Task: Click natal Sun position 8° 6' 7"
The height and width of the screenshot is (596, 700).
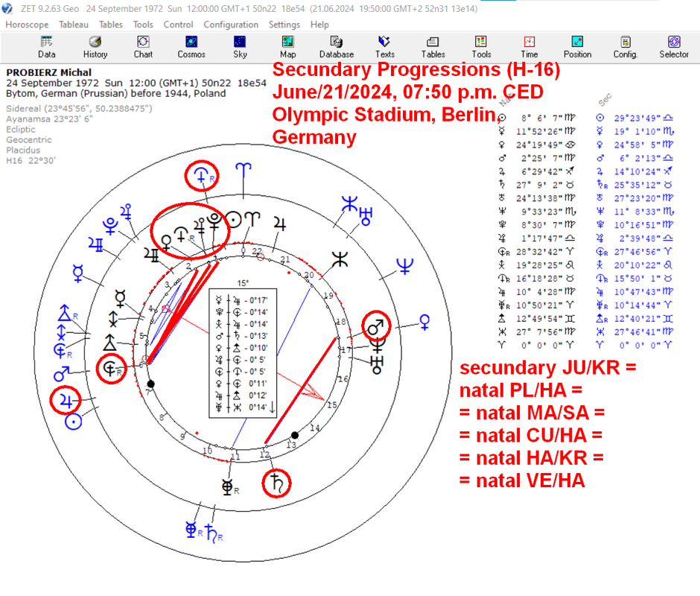Action: (x=541, y=118)
